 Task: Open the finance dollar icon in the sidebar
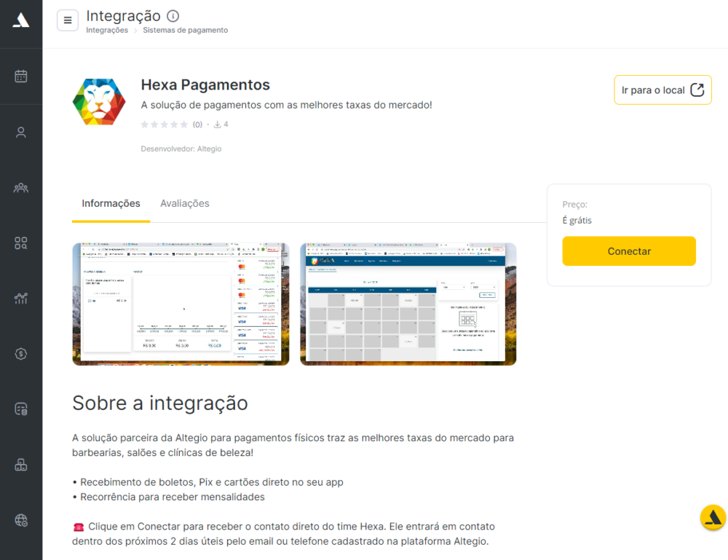pyautogui.click(x=21, y=354)
